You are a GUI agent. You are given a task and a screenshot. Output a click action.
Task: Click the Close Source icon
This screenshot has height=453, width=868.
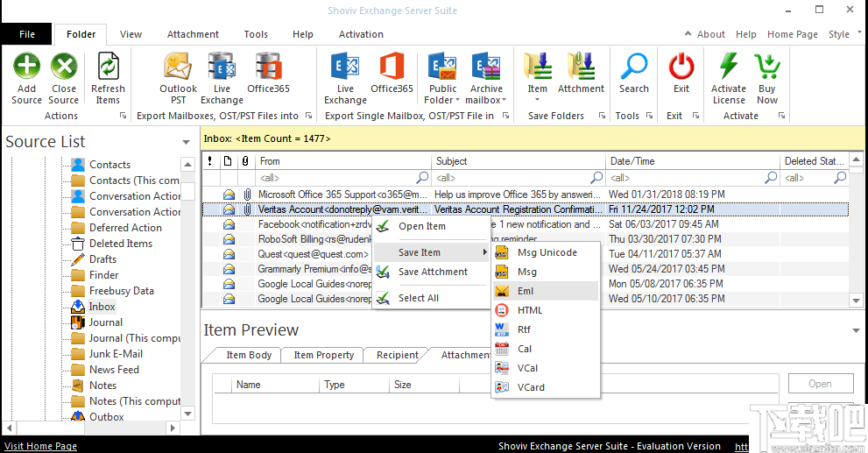(64, 66)
